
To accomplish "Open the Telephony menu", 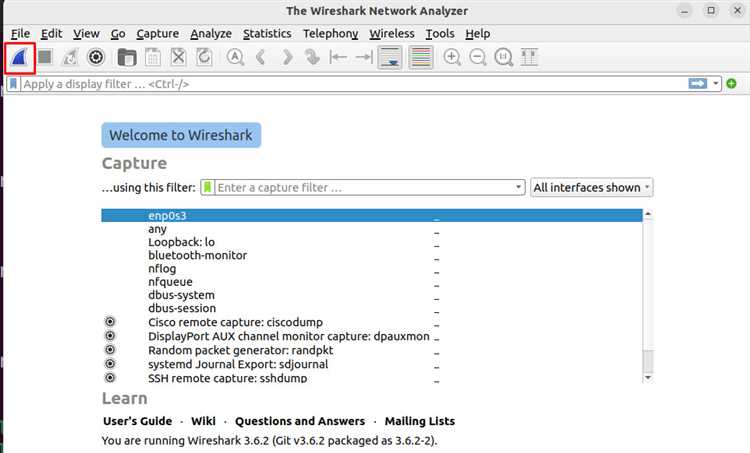I will tap(330, 34).
